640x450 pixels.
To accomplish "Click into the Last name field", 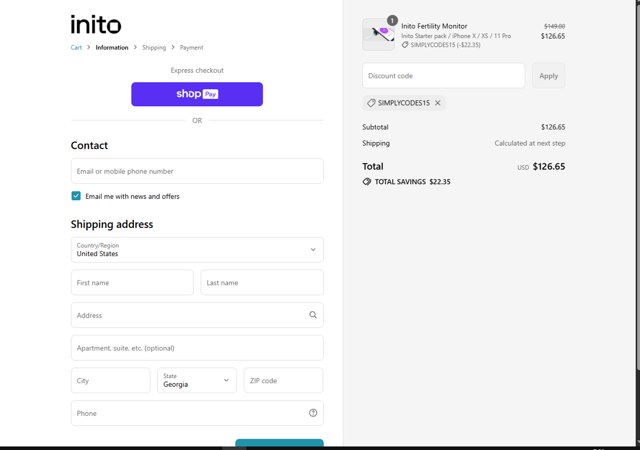I will coord(262,283).
